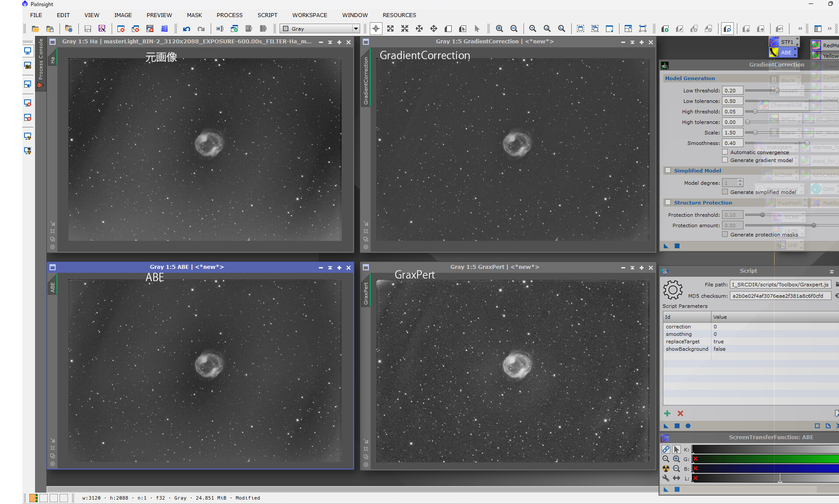
Task: Click the Zoom Out magnifier in the toolbar
Action: 514,29
